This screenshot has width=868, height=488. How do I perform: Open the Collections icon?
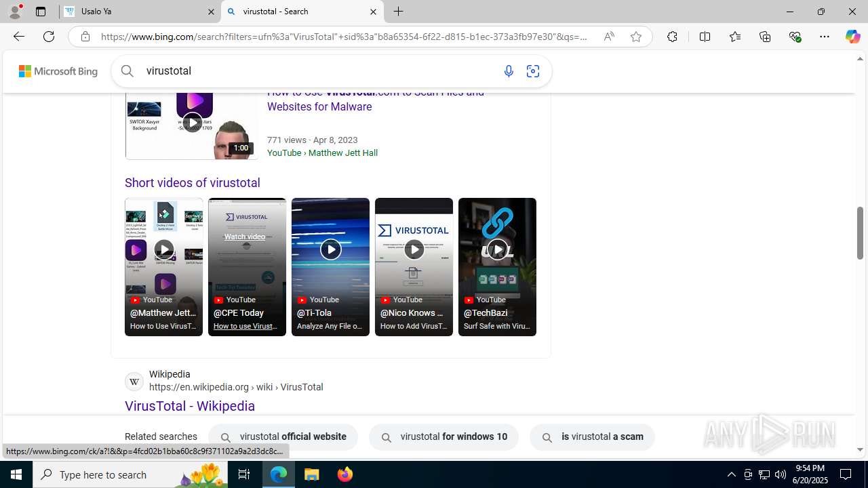pyautogui.click(x=765, y=37)
